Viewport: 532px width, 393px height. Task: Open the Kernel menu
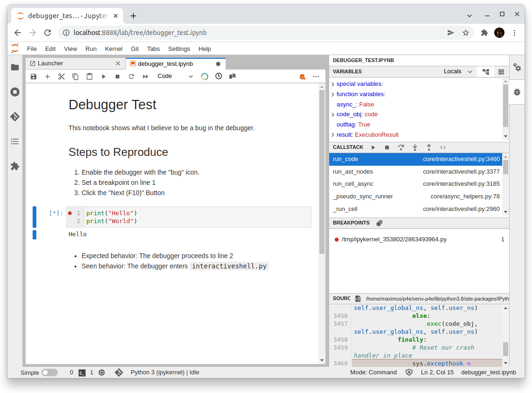114,49
